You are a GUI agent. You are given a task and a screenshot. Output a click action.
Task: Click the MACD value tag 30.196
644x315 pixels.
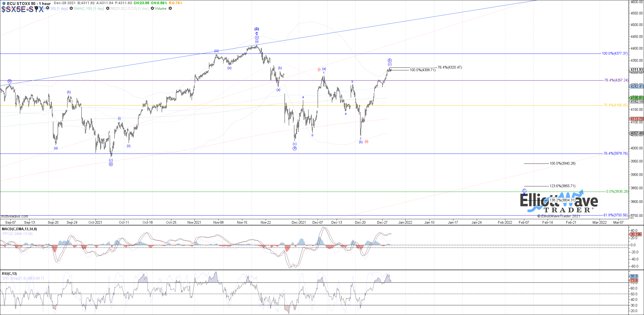tap(636, 234)
